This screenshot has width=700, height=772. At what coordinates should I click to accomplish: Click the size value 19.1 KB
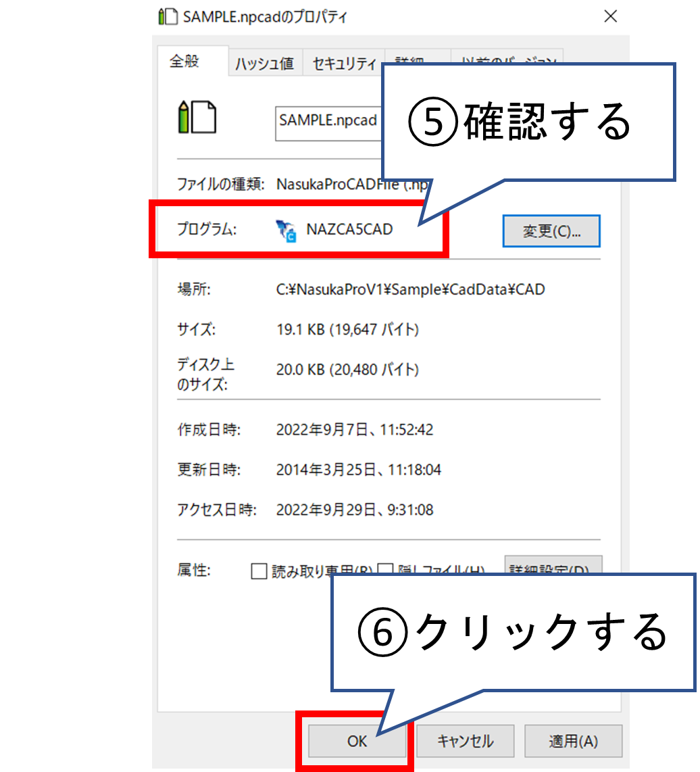pyautogui.click(x=347, y=329)
